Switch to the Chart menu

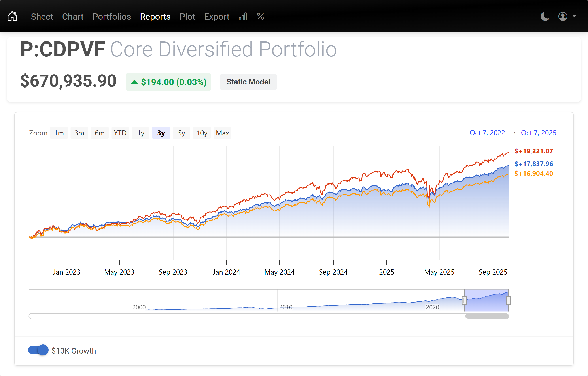tap(73, 16)
